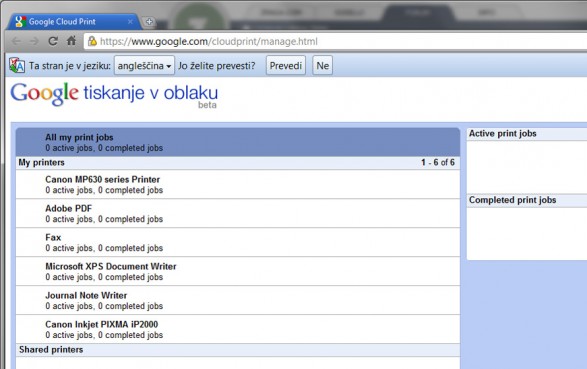Click the tiskanje v oblaku title text

point(150,93)
